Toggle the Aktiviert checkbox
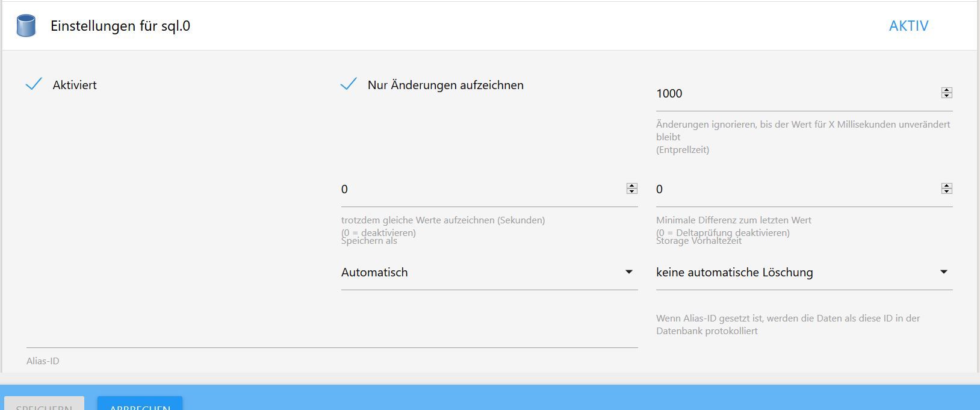 [x=34, y=84]
